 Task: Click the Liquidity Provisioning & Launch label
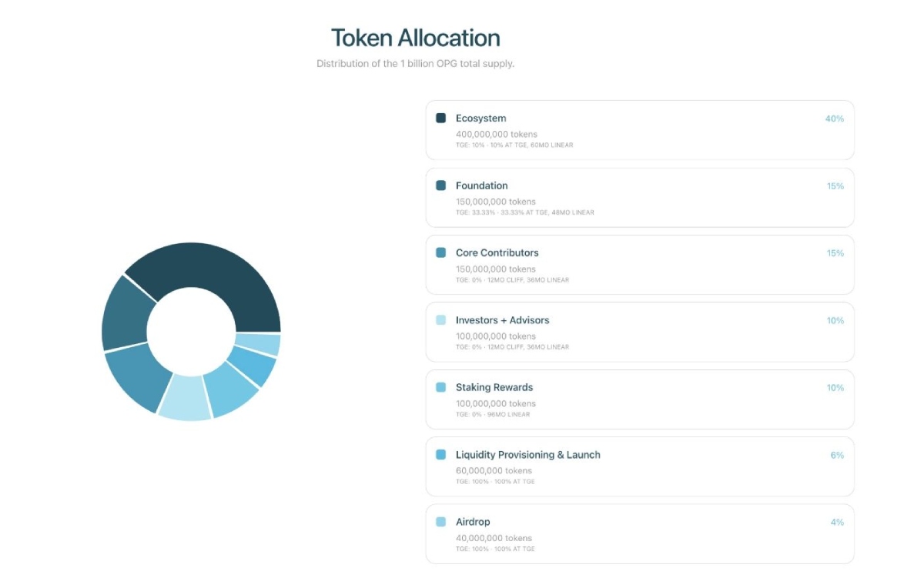pyautogui.click(x=527, y=455)
